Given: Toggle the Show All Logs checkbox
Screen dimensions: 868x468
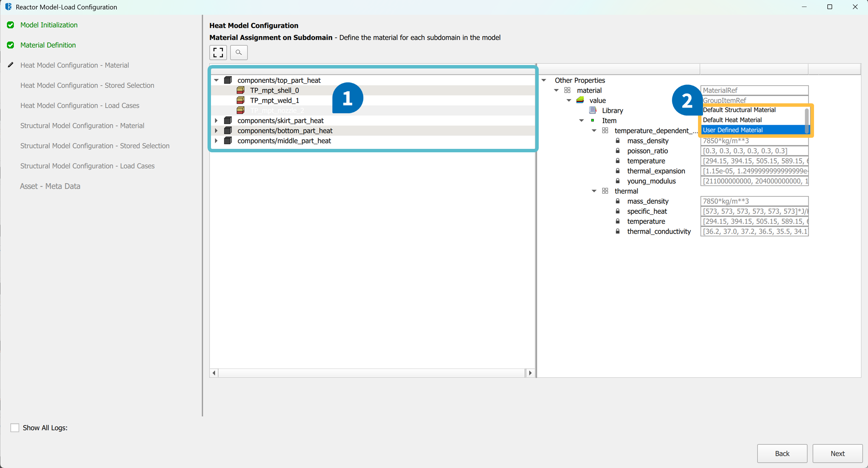Looking at the screenshot, I should (15, 428).
